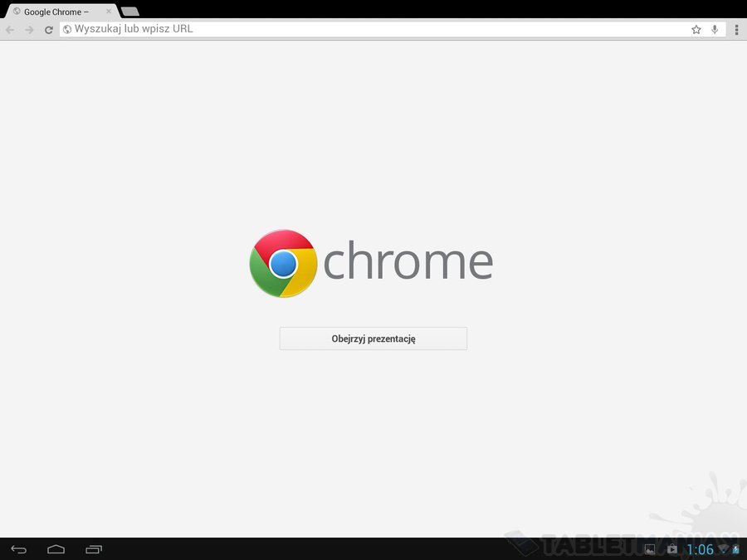The height and width of the screenshot is (560, 747).
Task: Open the Android recent apps button
Action: click(x=94, y=549)
